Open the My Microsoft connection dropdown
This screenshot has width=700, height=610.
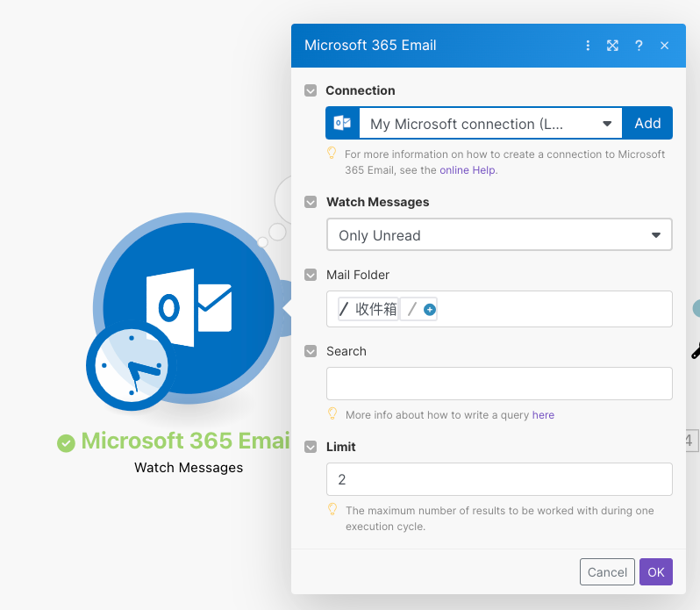point(490,123)
